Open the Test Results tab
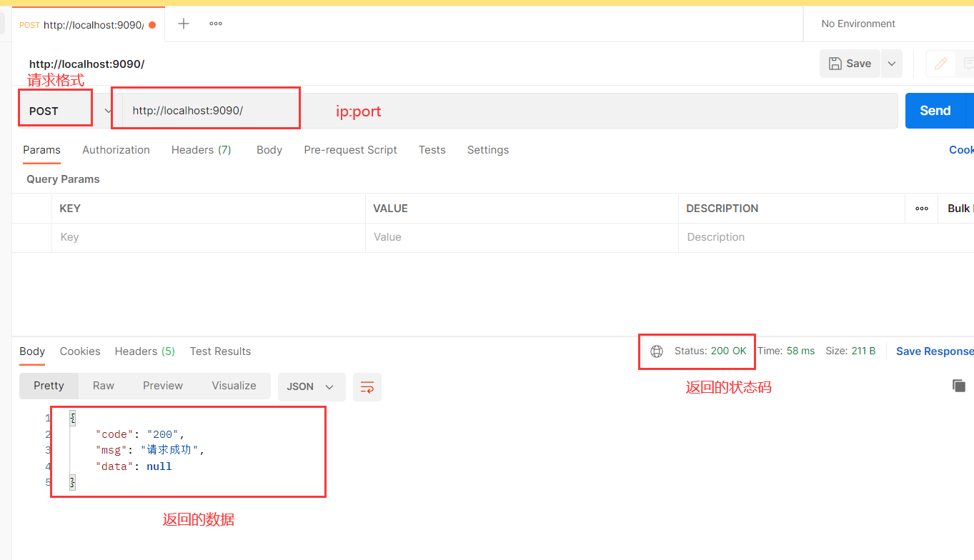Image resolution: width=974 pixels, height=560 pixels. coord(220,351)
